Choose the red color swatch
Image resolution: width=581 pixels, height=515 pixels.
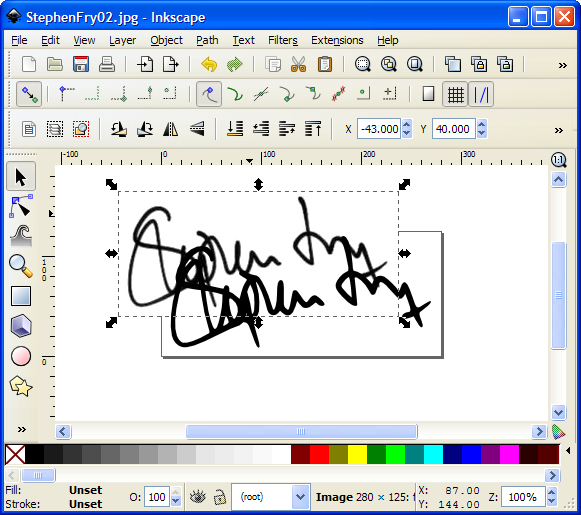319,455
